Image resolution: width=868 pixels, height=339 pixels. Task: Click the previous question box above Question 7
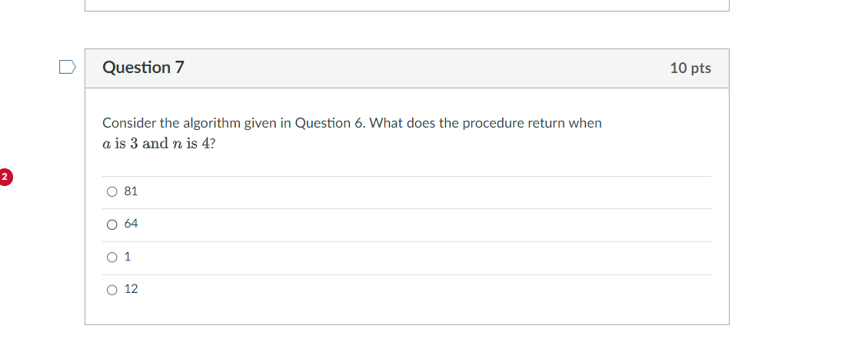pyautogui.click(x=407, y=5)
